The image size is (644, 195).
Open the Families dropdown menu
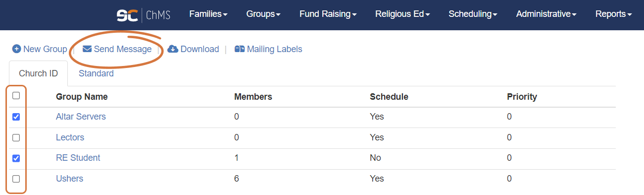tap(208, 14)
